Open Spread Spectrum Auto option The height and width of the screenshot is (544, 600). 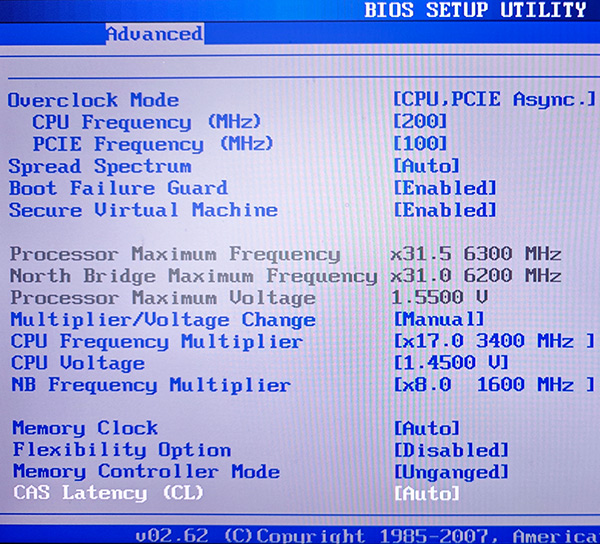click(427, 166)
